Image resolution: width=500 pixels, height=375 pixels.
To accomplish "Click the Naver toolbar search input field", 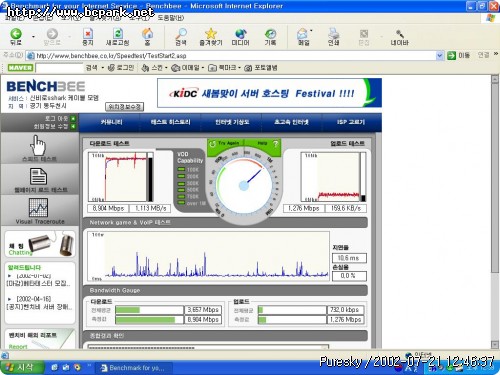I will (59, 68).
